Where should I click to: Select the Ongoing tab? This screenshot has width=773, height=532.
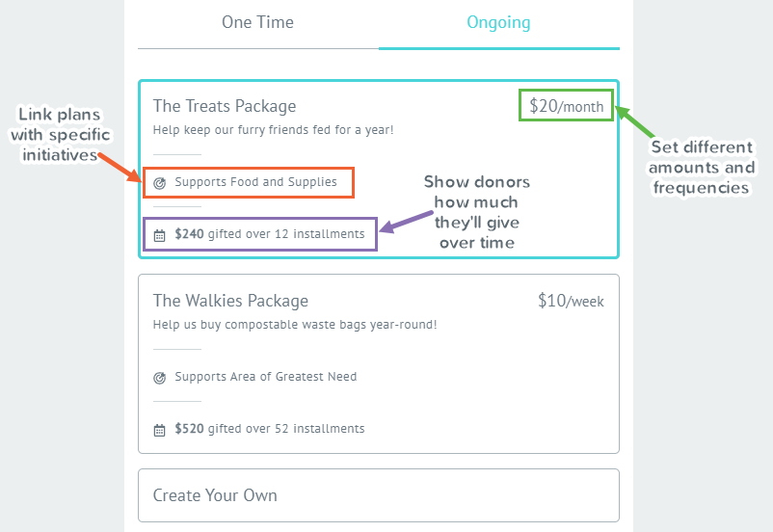point(498,23)
